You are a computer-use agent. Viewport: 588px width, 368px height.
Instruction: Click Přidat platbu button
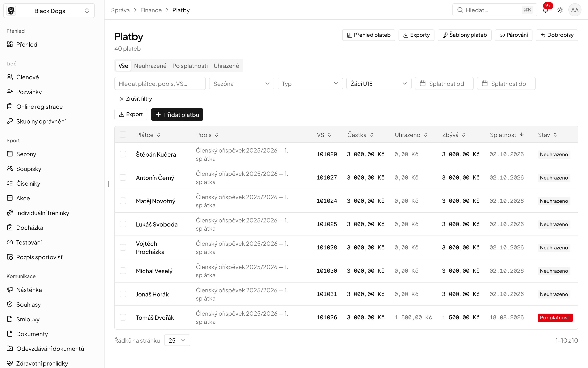[177, 114]
